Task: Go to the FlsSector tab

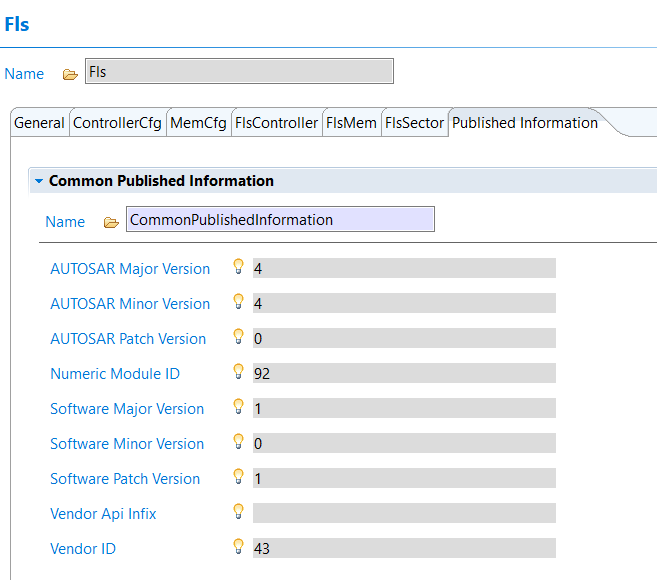Action: [415, 123]
